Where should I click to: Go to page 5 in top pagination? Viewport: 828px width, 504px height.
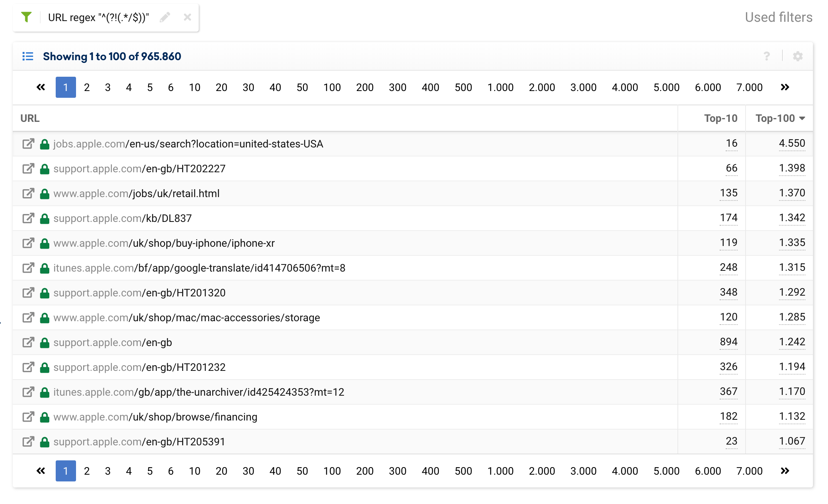tap(150, 87)
